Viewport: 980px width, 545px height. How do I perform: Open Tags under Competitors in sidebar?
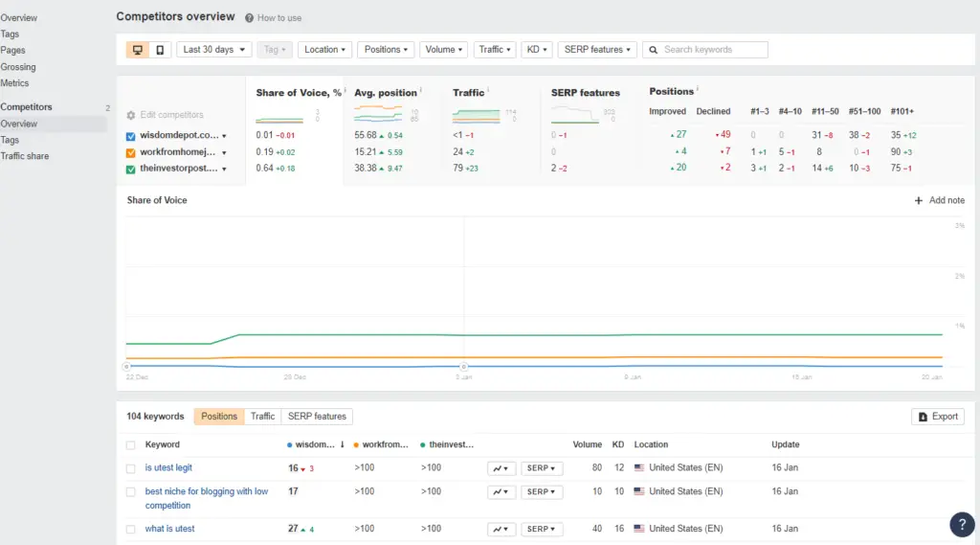point(10,140)
